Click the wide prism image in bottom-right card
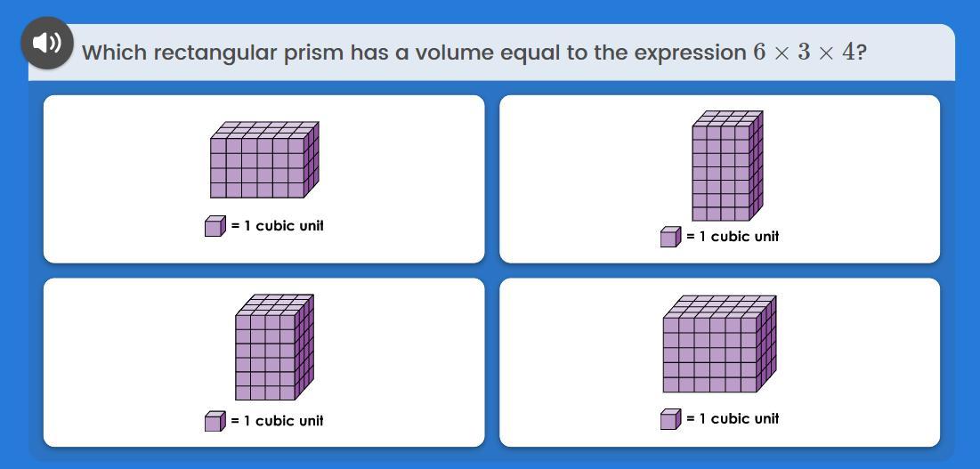 point(719,345)
